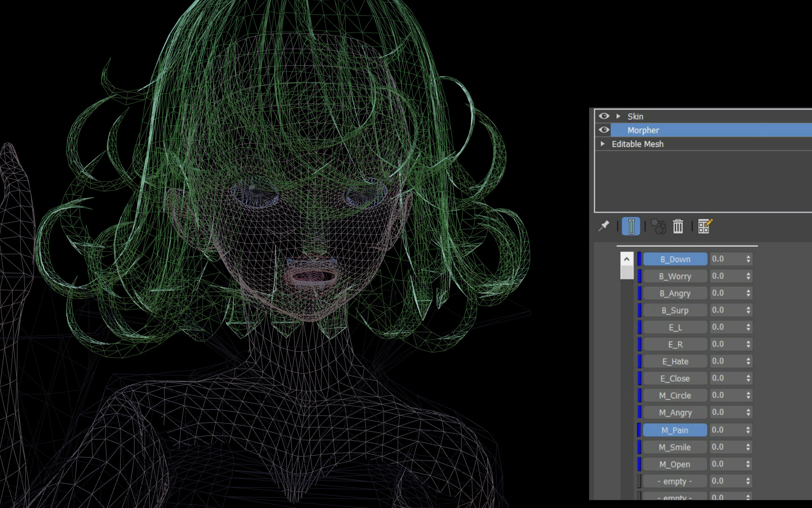Click first empty channel spinner arrows

point(748,481)
